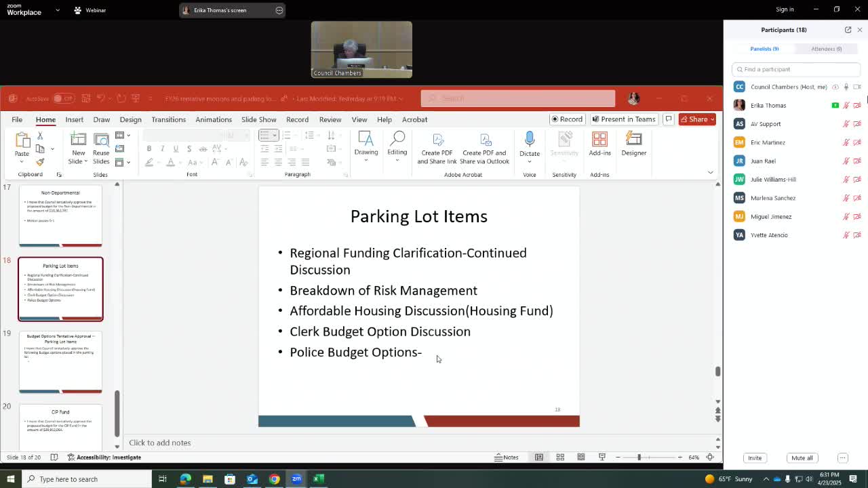Unmute Erika Thomas's microphone in participants
Image resolution: width=868 pixels, height=488 pixels.
click(846, 106)
